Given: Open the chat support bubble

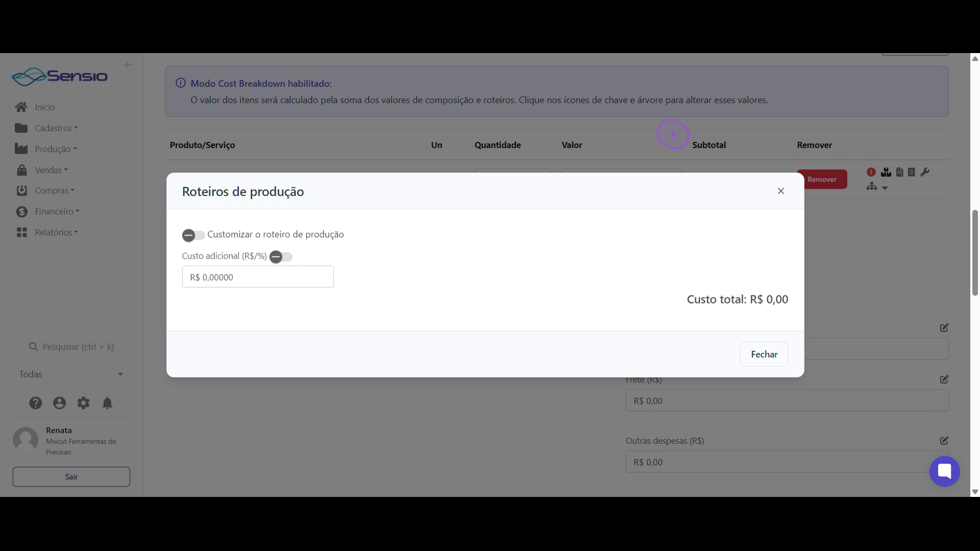Looking at the screenshot, I should (x=944, y=471).
